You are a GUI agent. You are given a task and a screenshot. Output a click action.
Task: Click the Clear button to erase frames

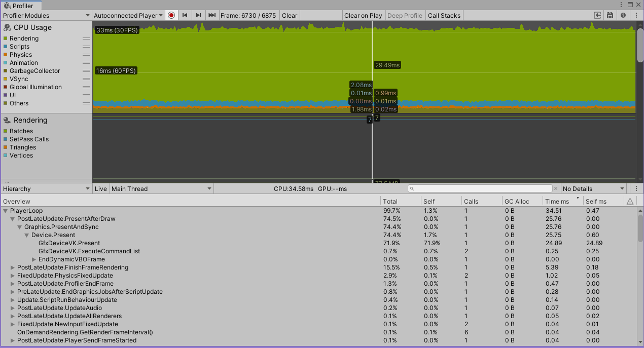click(x=289, y=15)
